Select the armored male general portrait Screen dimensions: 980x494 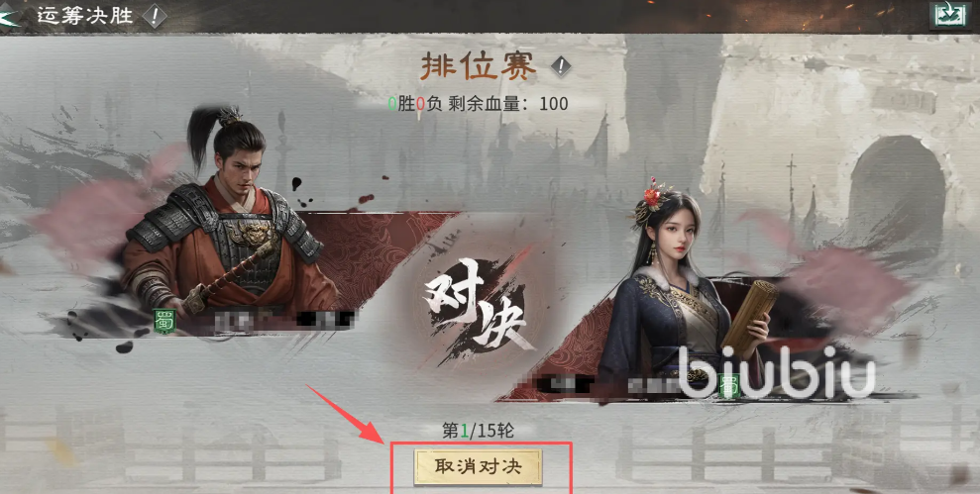[x=228, y=216]
